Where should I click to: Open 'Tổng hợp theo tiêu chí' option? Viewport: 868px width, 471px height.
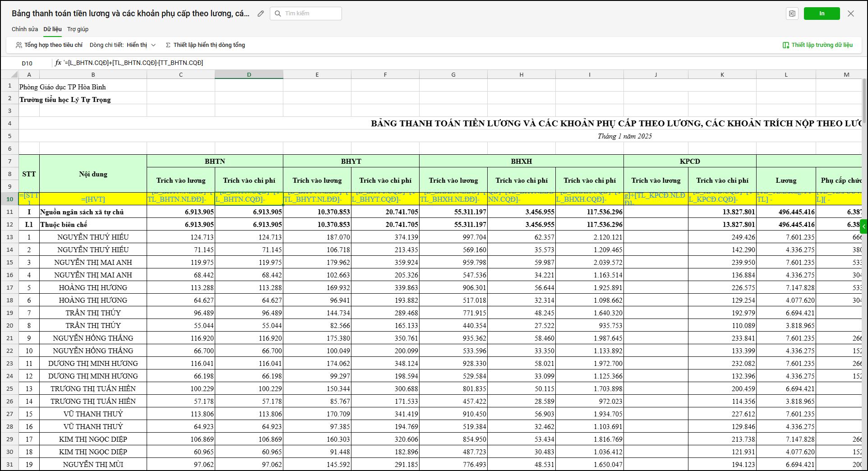pyautogui.click(x=49, y=45)
